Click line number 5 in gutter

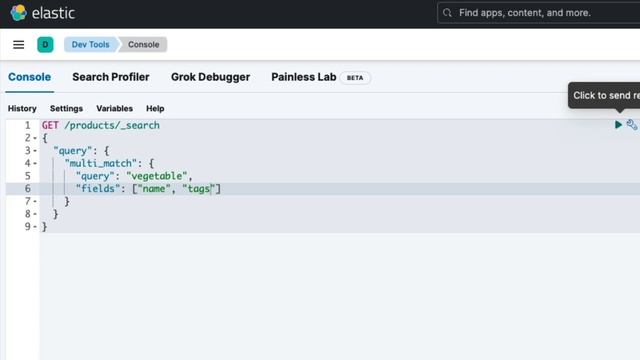[27, 176]
